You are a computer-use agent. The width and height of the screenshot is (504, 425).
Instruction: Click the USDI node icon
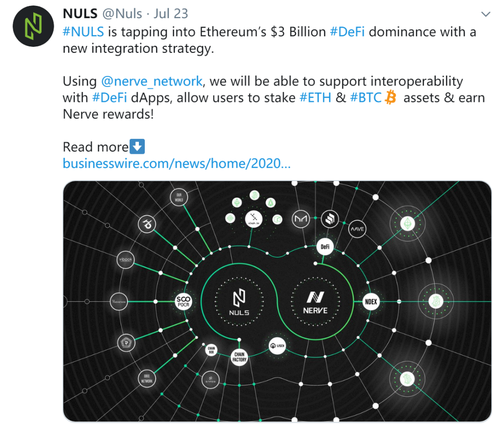click(277, 346)
